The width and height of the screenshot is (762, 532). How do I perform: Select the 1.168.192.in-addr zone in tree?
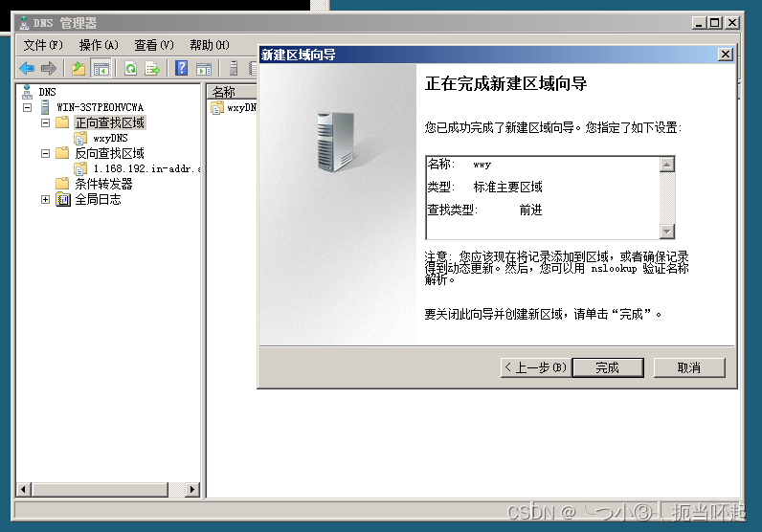point(146,168)
